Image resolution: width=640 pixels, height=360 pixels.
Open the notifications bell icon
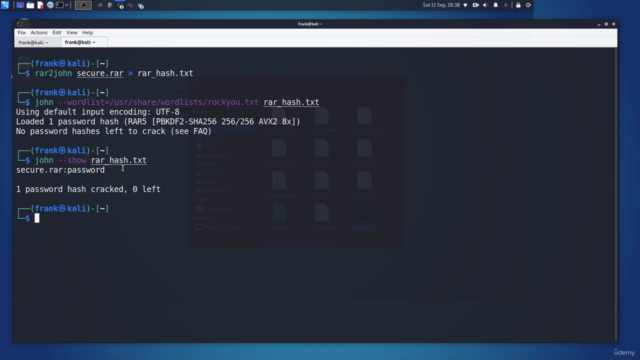click(496, 5)
